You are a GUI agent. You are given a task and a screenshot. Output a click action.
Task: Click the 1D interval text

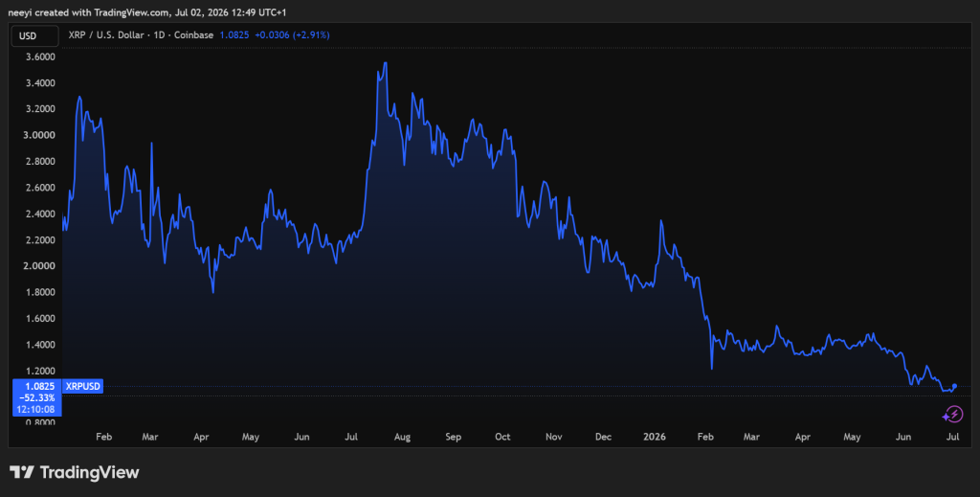click(159, 35)
